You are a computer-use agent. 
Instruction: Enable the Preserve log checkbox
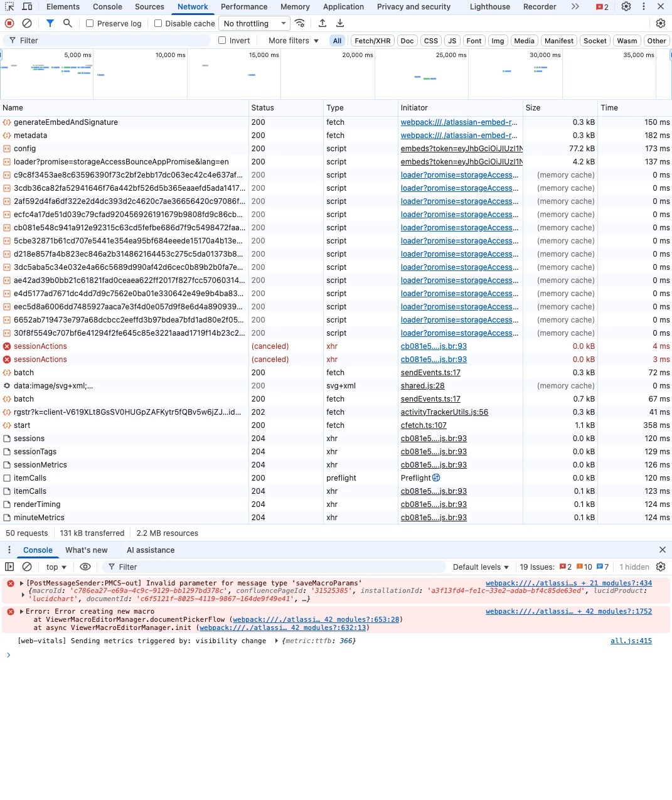tap(90, 23)
